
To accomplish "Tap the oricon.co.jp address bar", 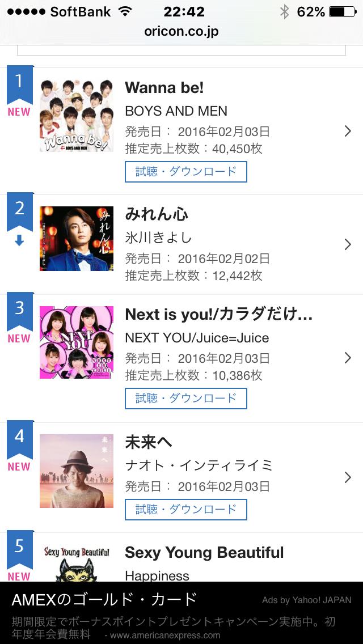I will pos(181,31).
